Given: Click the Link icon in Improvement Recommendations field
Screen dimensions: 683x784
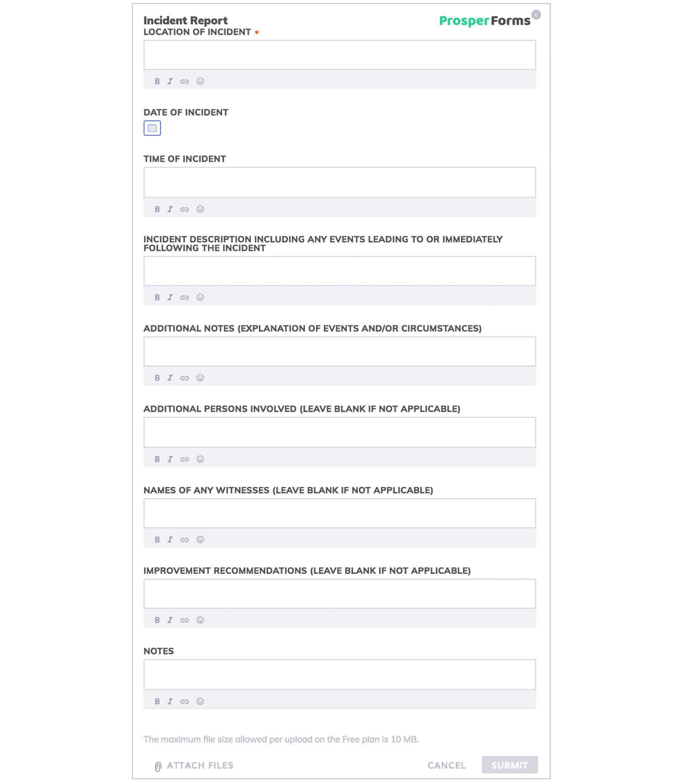Looking at the screenshot, I should tap(184, 620).
